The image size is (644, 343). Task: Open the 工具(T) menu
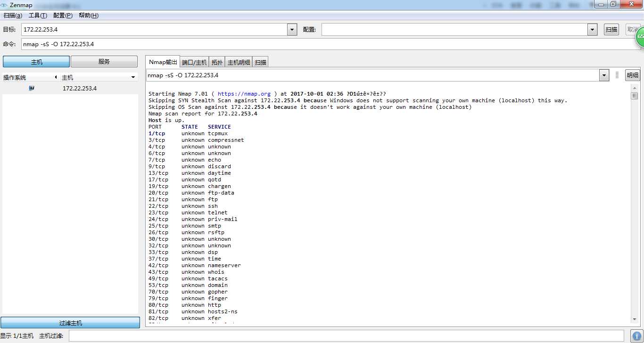click(x=38, y=16)
